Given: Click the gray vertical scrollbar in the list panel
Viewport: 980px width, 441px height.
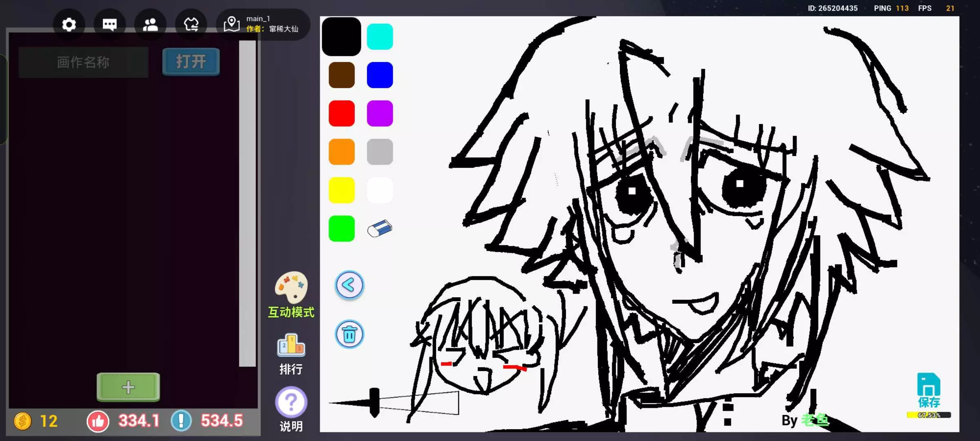Looking at the screenshot, I should pyautogui.click(x=247, y=203).
